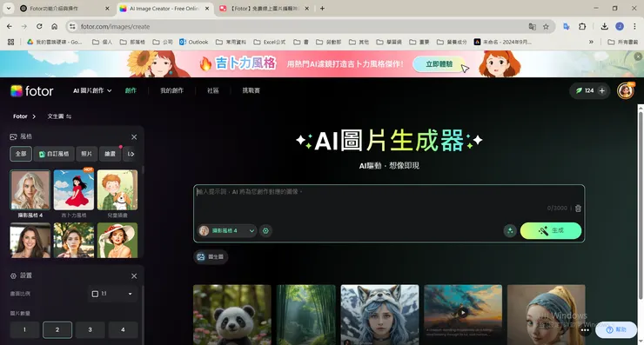
Task: Pick the smiling brunette woman style thumbnail
Action: pos(30,241)
